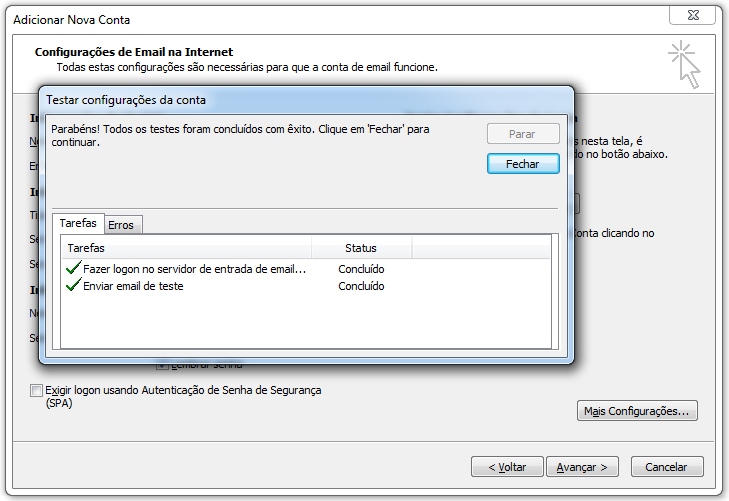729x501 pixels.
Task: Click the disabled Parar button
Action: click(x=523, y=134)
